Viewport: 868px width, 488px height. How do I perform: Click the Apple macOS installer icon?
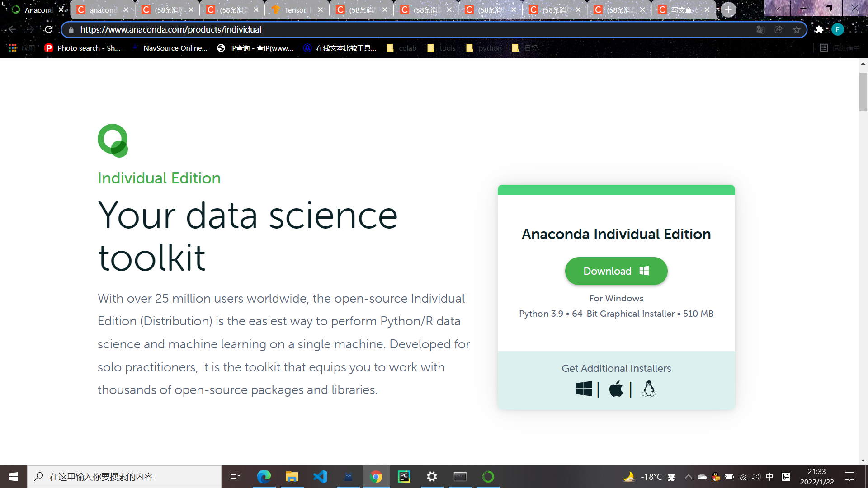click(x=615, y=389)
